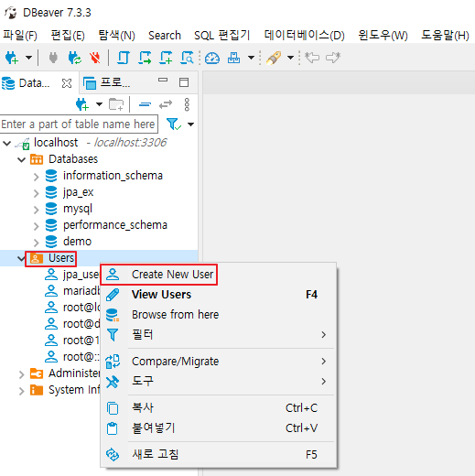Expand the information_schema database

(36, 176)
